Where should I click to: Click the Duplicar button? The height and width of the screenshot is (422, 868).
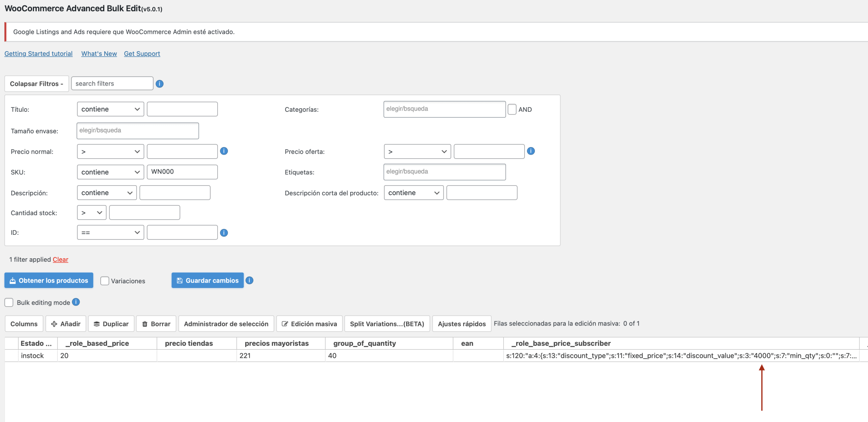click(111, 324)
